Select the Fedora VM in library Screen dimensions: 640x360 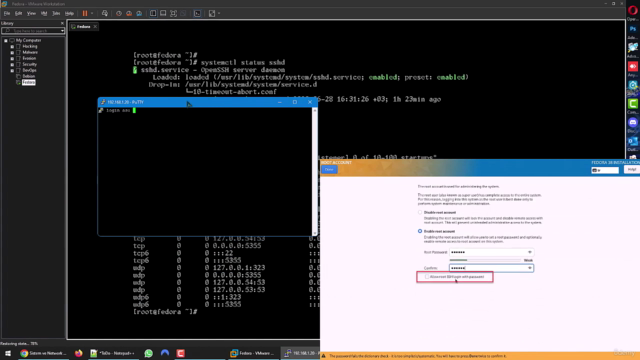[x=29, y=82]
